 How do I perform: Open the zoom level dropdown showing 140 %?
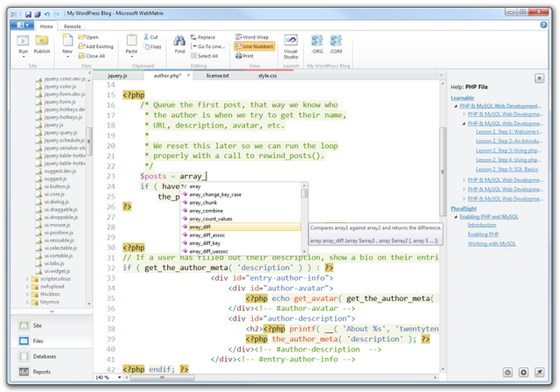pyautogui.click(x=119, y=377)
